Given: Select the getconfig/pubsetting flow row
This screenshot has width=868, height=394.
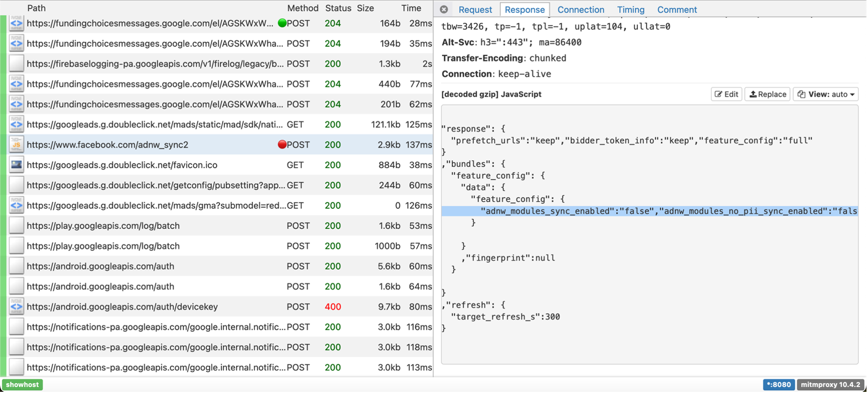Looking at the screenshot, I should tap(156, 185).
